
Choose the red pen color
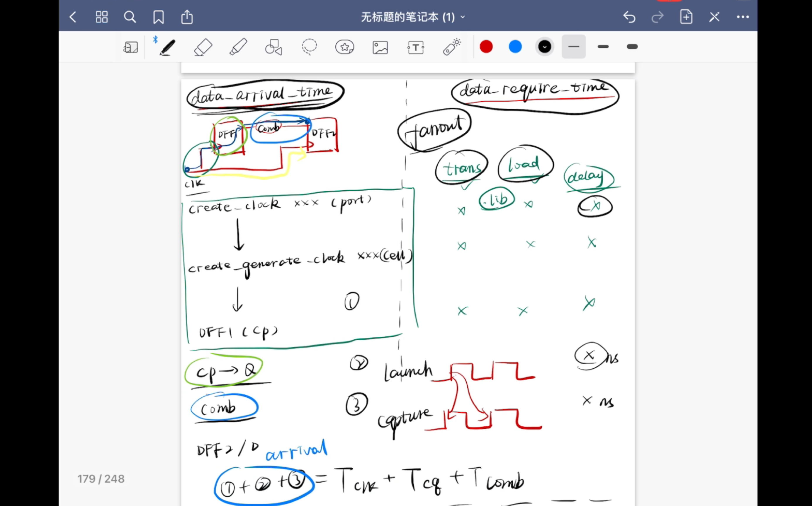pos(486,47)
